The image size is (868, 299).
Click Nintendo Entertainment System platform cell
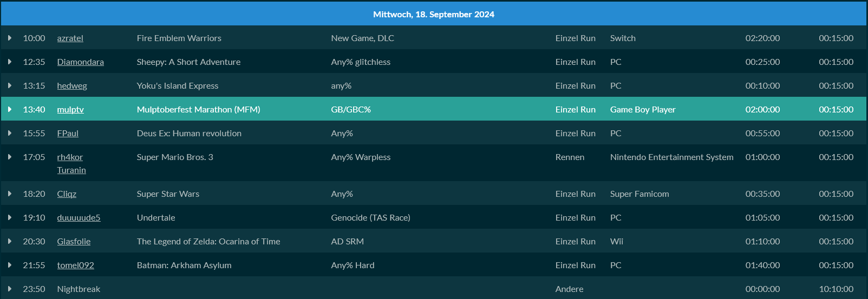point(672,157)
